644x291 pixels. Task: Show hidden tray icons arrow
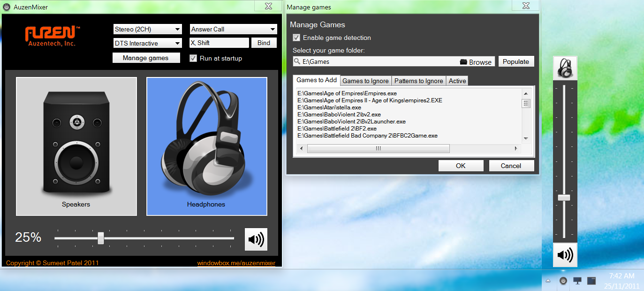coord(548,281)
